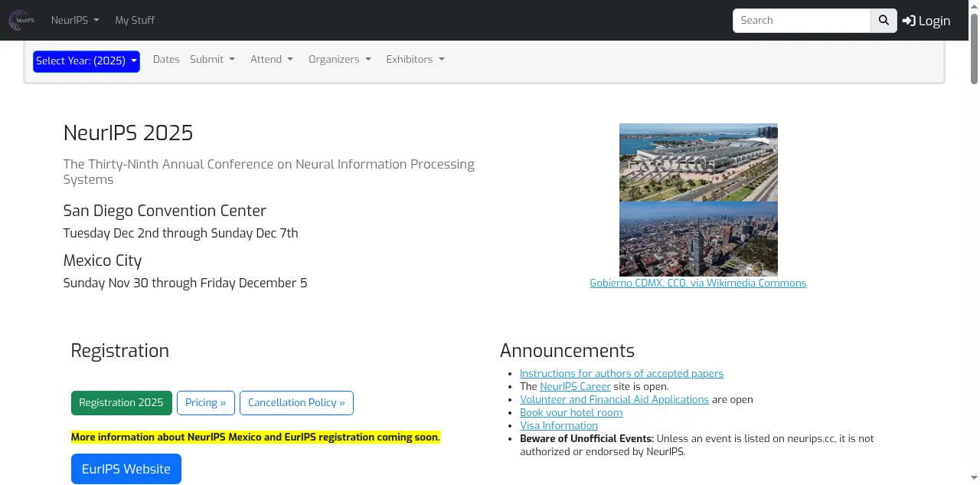The image size is (980, 485).
Task: Open the EurIPS Website button
Action: click(x=126, y=469)
